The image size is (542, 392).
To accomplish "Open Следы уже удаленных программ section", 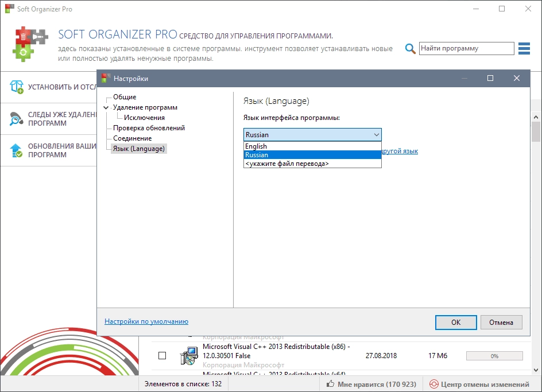I will (x=48, y=119).
